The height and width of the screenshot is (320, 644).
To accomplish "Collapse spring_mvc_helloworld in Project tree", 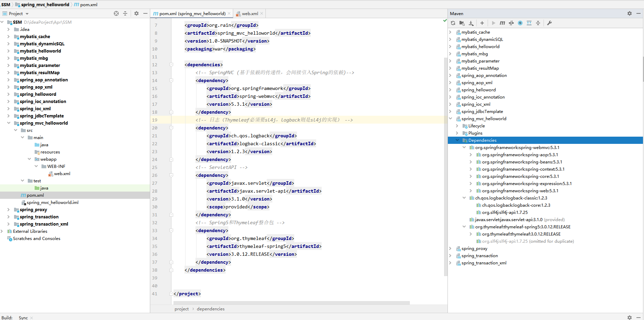I will 9,123.
